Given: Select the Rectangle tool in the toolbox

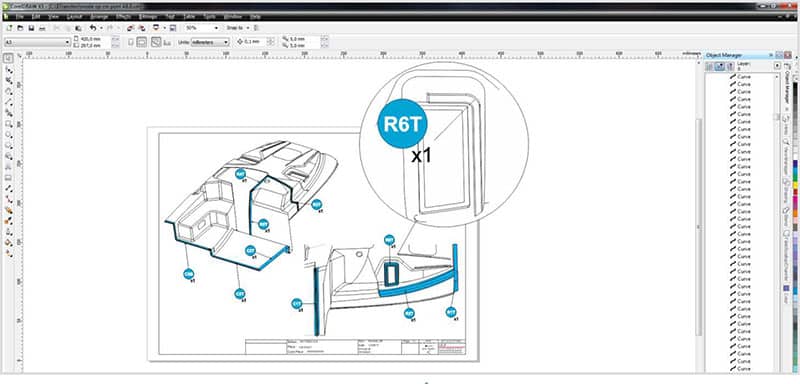Looking at the screenshot, I should pyautogui.click(x=9, y=123).
